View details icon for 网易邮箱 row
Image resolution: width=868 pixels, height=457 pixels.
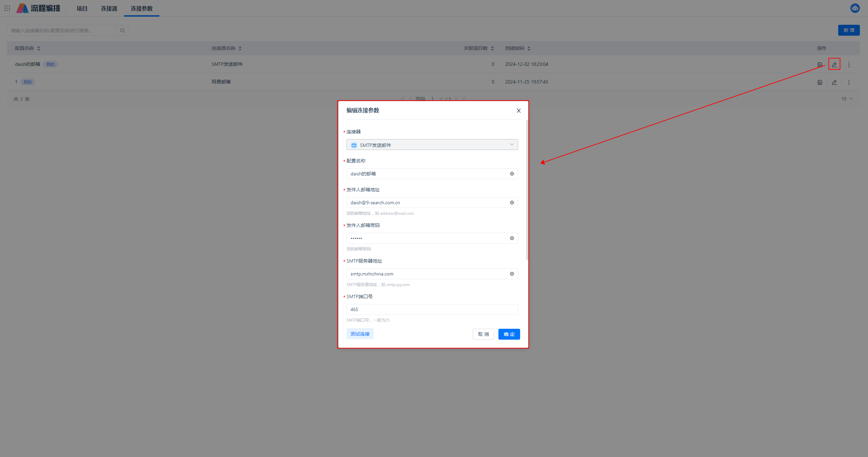pyautogui.click(x=820, y=82)
